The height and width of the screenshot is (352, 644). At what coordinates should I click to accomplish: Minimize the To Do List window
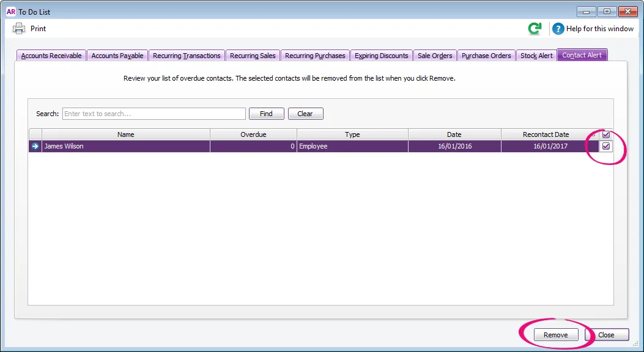586,12
